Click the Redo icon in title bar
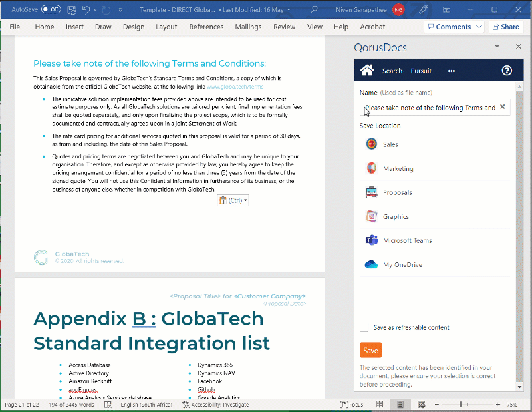 [x=106, y=10]
